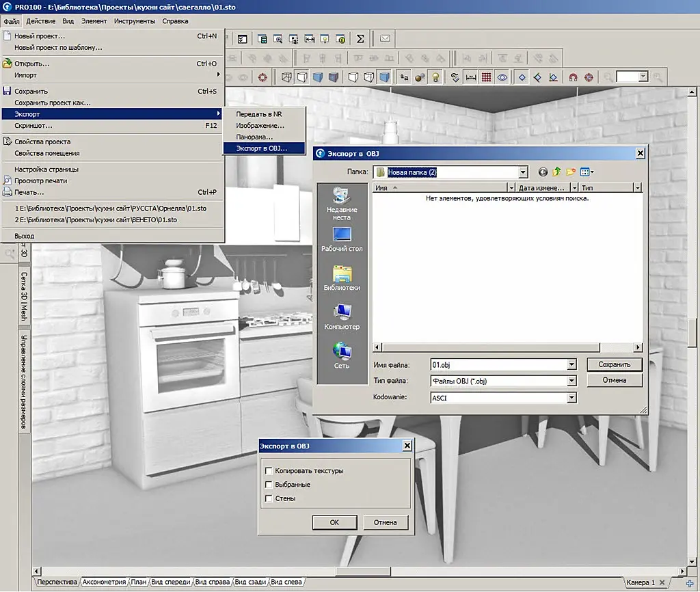Expand the Kodowanie ASCI dropdown
This screenshot has height=592, width=700.
(x=571, y=397)
